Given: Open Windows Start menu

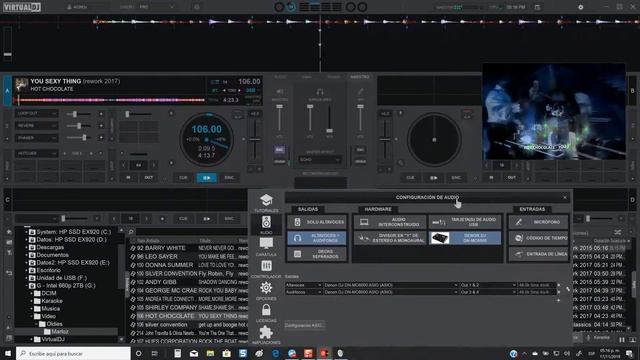Looking at the screenshot, I should (x=8, y=353).
